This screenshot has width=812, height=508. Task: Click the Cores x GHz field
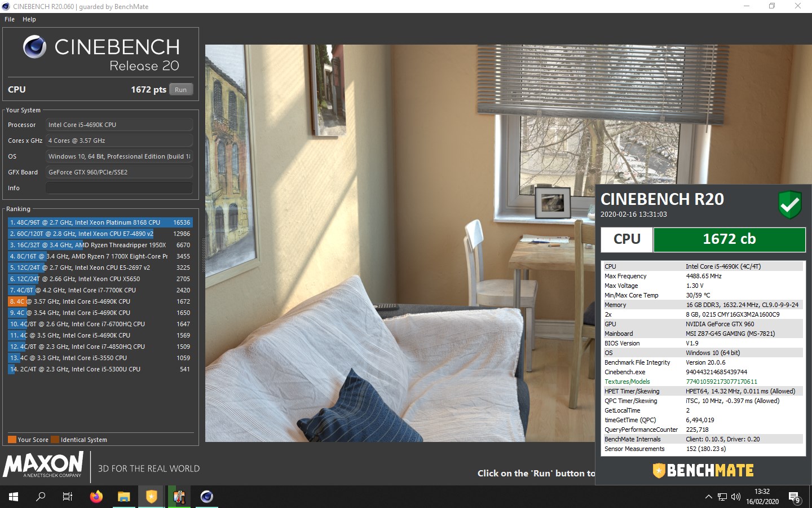[119, 141]
